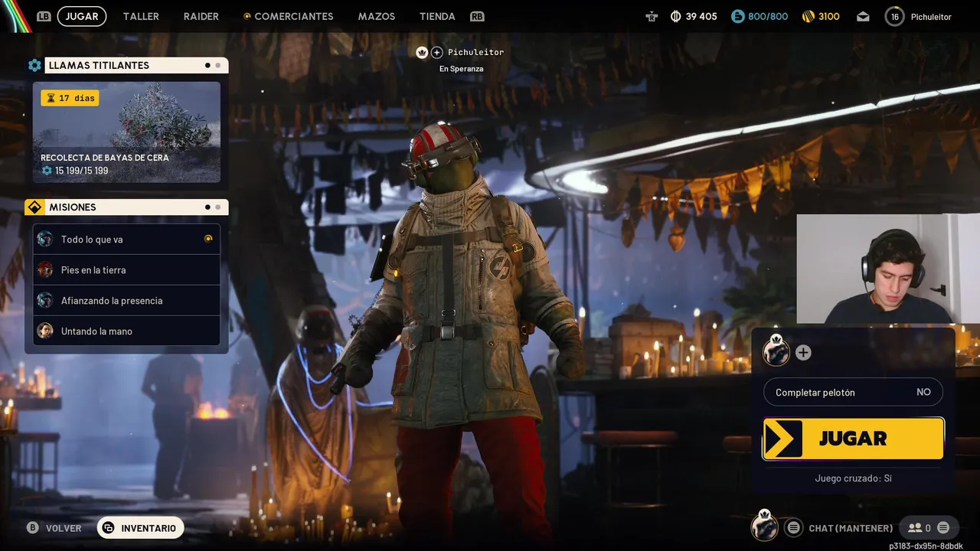Viewport: 980px width, 551px height.
Task: Click the Pies en la tierra character portrait
Action: click(45, 269)
